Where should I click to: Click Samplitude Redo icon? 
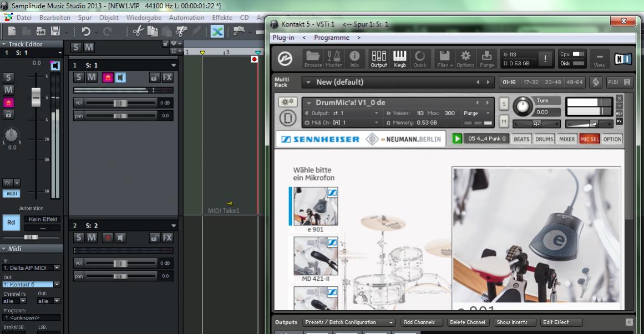(x=108, y=31)
